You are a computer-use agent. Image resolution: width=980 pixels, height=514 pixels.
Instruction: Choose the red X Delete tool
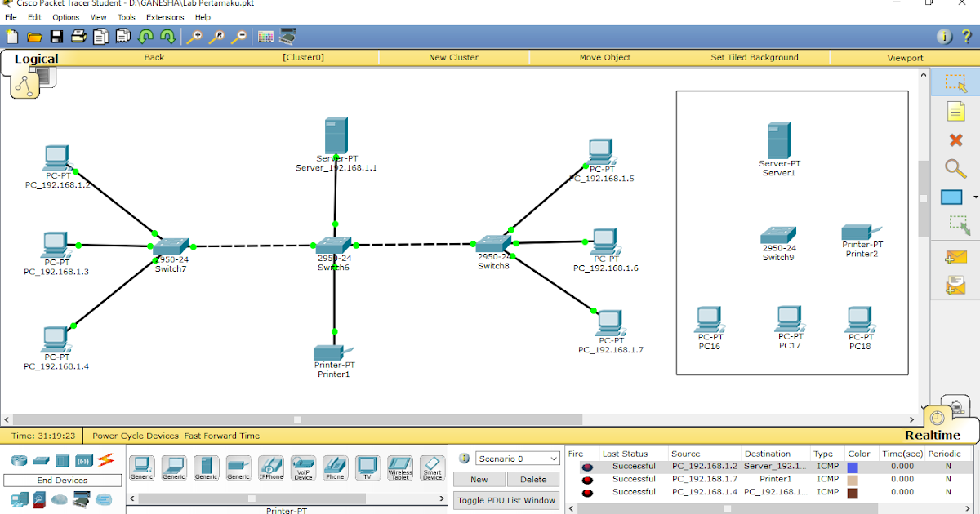point(955,140)
